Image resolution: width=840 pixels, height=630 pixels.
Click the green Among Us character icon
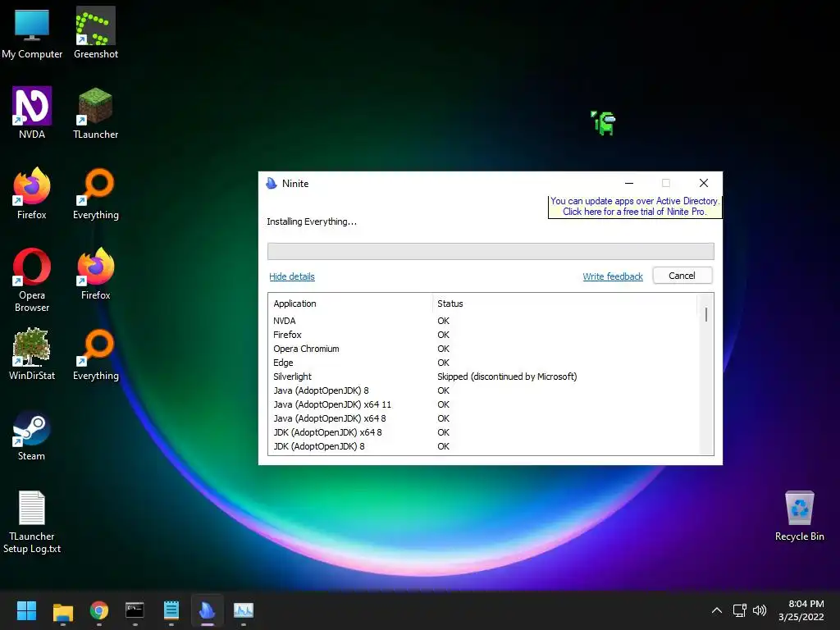tap(604, 123)
